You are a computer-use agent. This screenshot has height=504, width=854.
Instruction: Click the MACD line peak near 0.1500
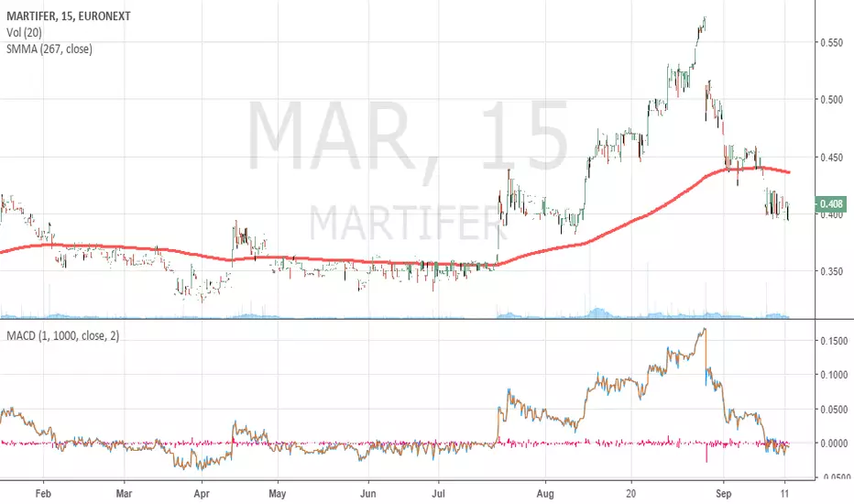[705, 329]
